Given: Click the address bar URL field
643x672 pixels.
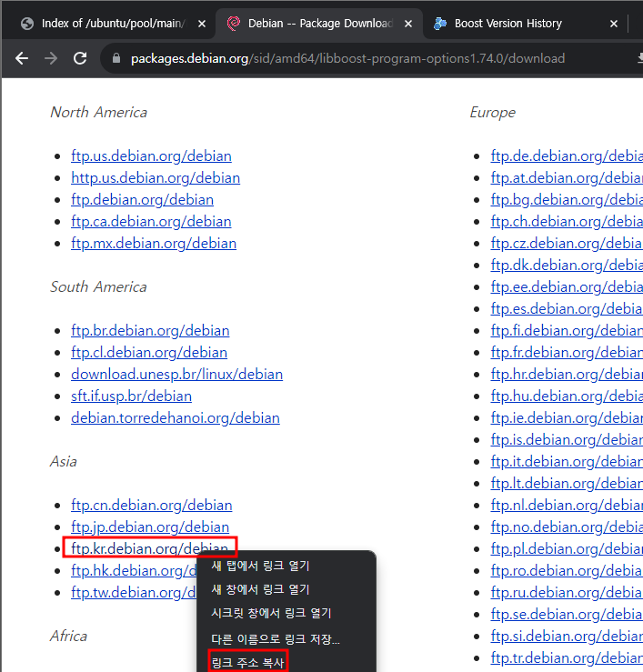Looking at the screenshot, I should [x=346, y=59].
